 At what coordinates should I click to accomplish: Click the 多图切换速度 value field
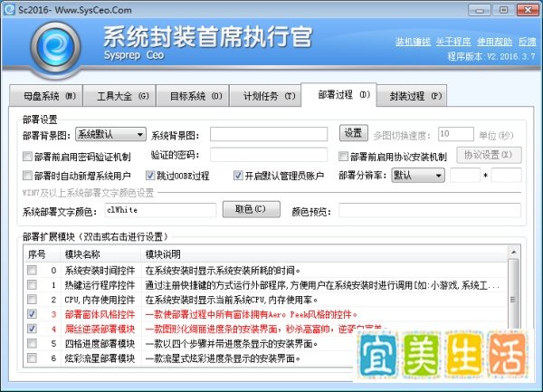point(456,134)
